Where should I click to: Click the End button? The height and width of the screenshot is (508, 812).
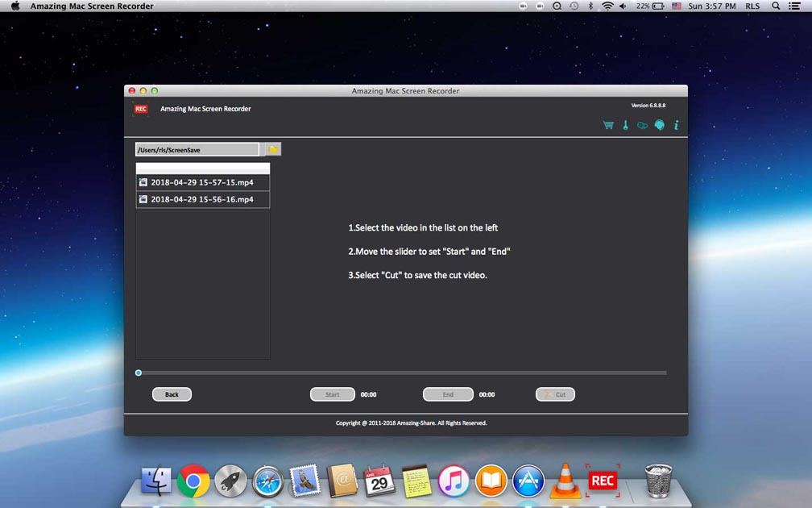point(448,394)
